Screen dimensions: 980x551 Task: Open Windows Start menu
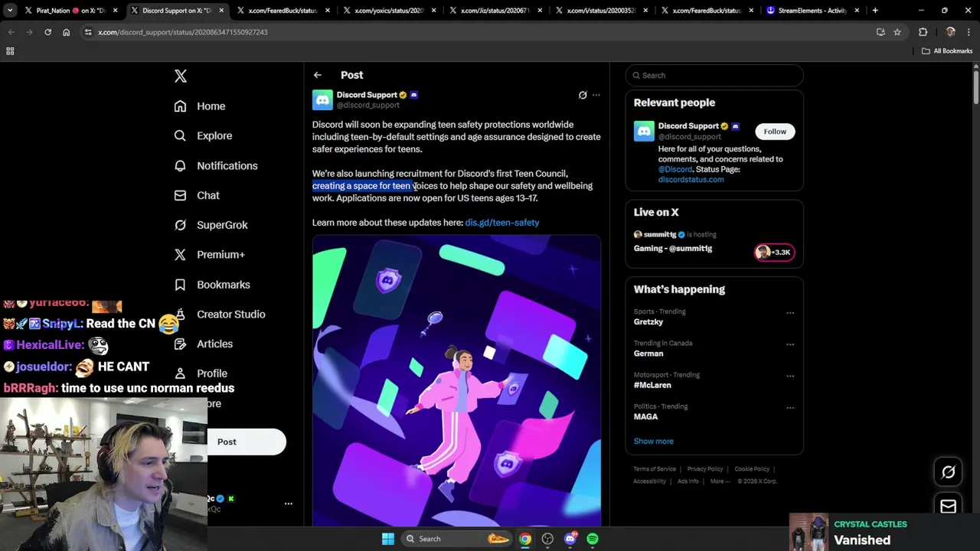pos(388,539)
